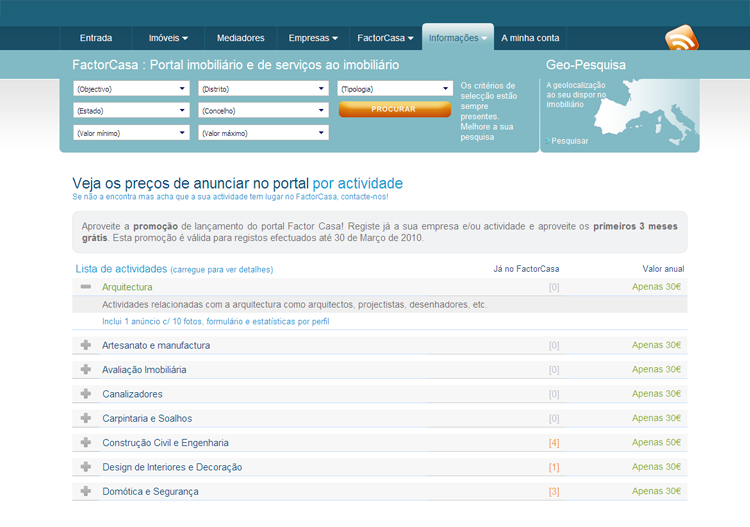Click the [4] count for Construção Civil
Screen dimensions: 750x527
554,443
